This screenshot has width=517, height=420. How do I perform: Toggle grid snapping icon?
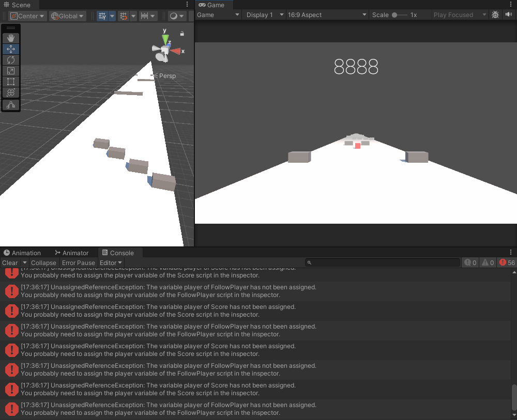124,16
